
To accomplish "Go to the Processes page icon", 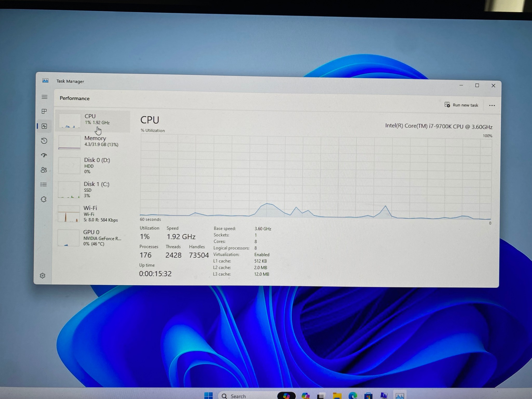I will (44, 111).
